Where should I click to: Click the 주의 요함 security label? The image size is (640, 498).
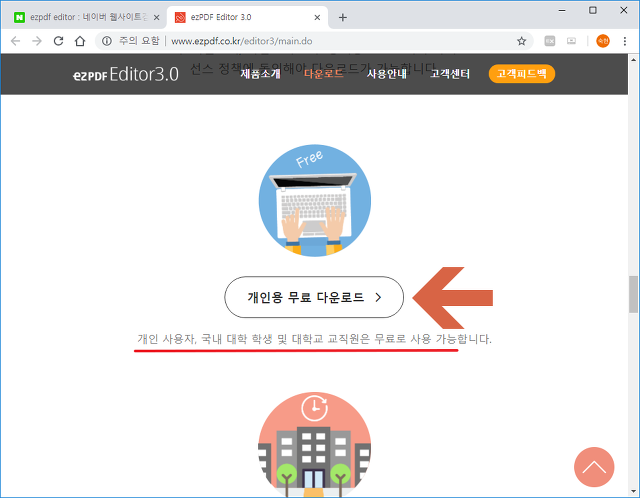click(139, 41)
